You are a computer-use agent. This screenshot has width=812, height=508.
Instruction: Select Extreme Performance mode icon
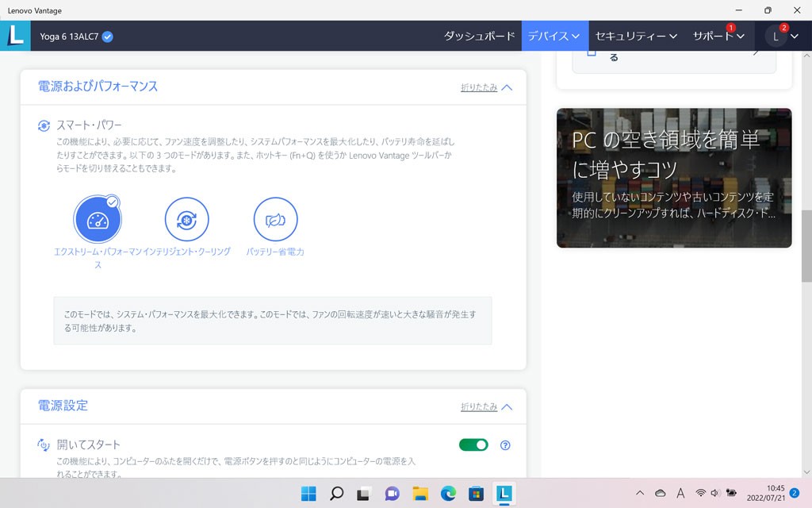97,220
